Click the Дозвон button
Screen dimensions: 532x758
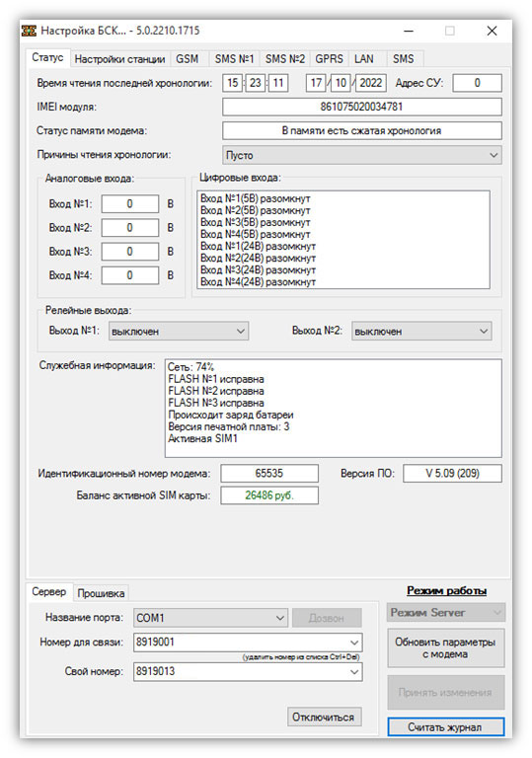327,618
